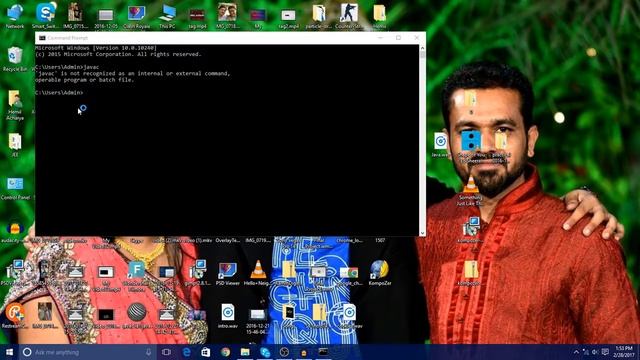Maximize the Command Prompt window
Image resolution: width=640 pixels, height=360 pixels.
pos(398,38)
